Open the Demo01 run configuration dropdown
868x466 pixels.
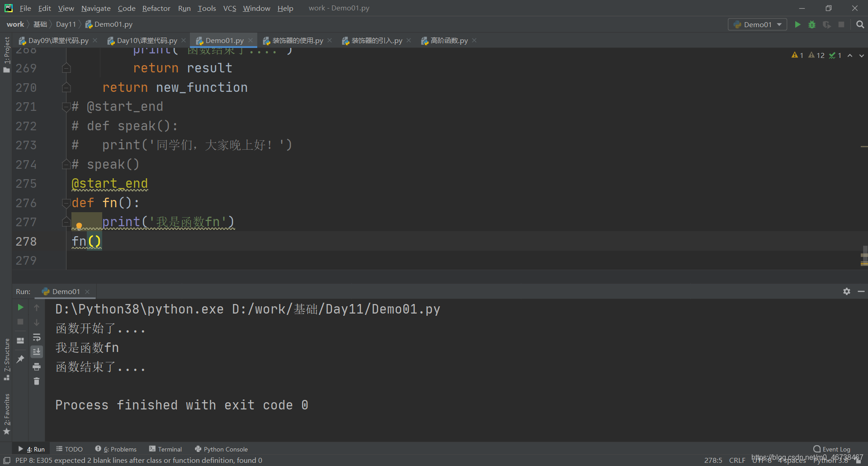[757, 24]
